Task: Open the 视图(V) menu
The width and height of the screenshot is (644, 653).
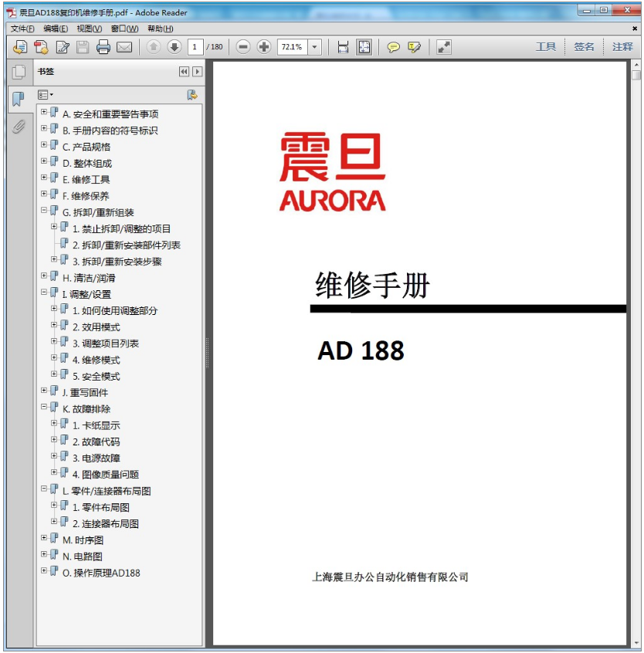Action: [x=89, y=29]
